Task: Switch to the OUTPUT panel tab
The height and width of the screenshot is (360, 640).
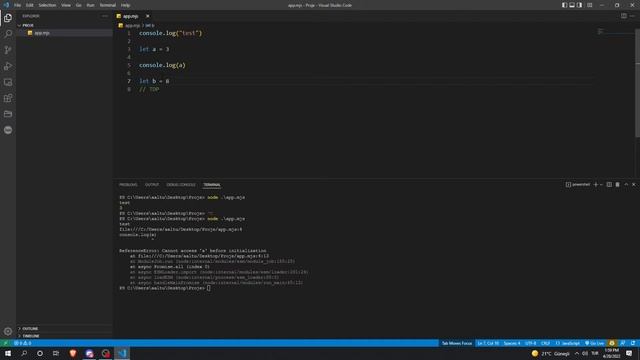Action: tap(152, 185)
